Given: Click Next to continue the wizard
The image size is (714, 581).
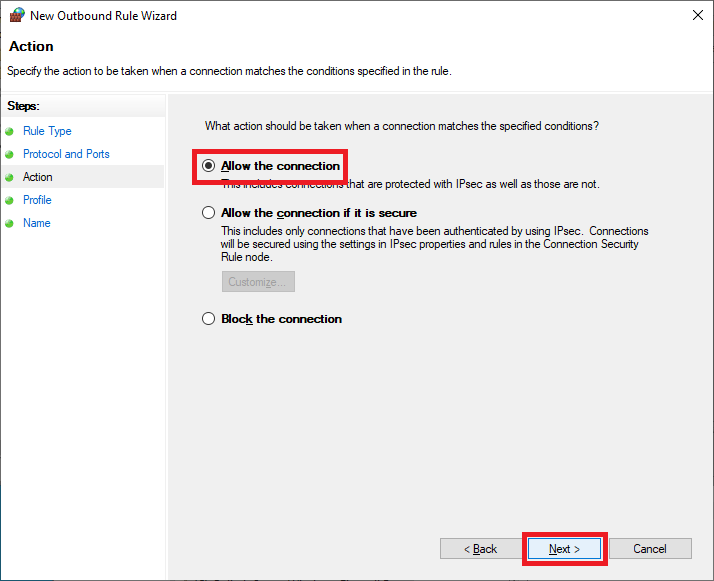Looking at the screenshot, I should [565, 549].
